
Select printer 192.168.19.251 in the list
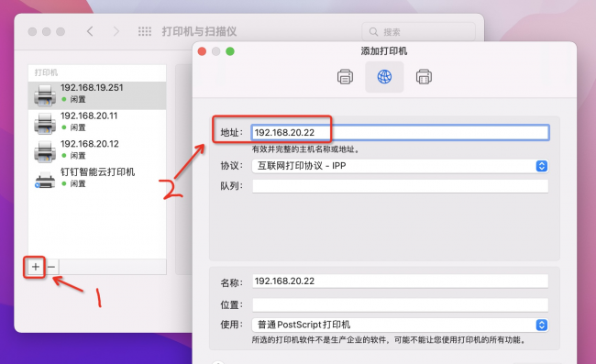click(x=97, y=95)
